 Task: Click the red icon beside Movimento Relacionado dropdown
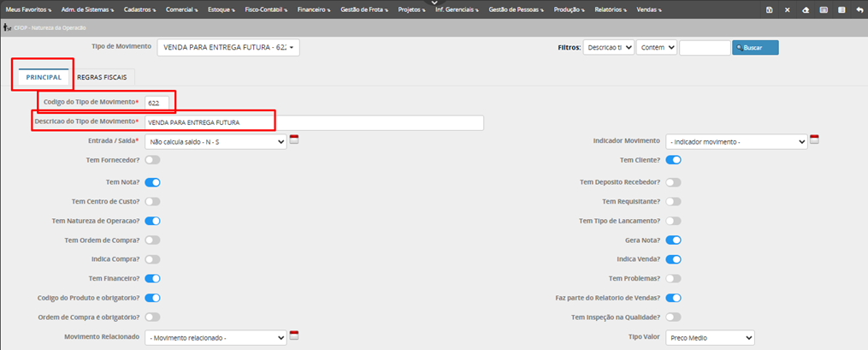294,335
